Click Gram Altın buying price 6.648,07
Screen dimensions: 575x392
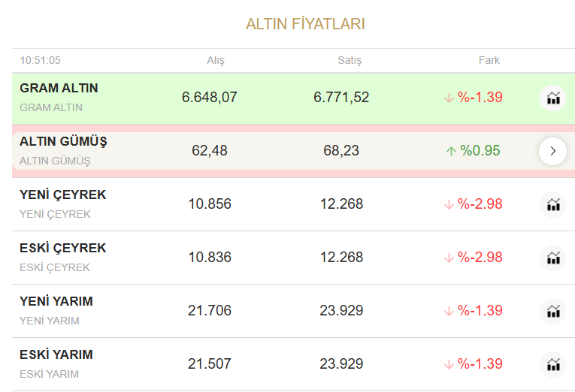(210, 97)
